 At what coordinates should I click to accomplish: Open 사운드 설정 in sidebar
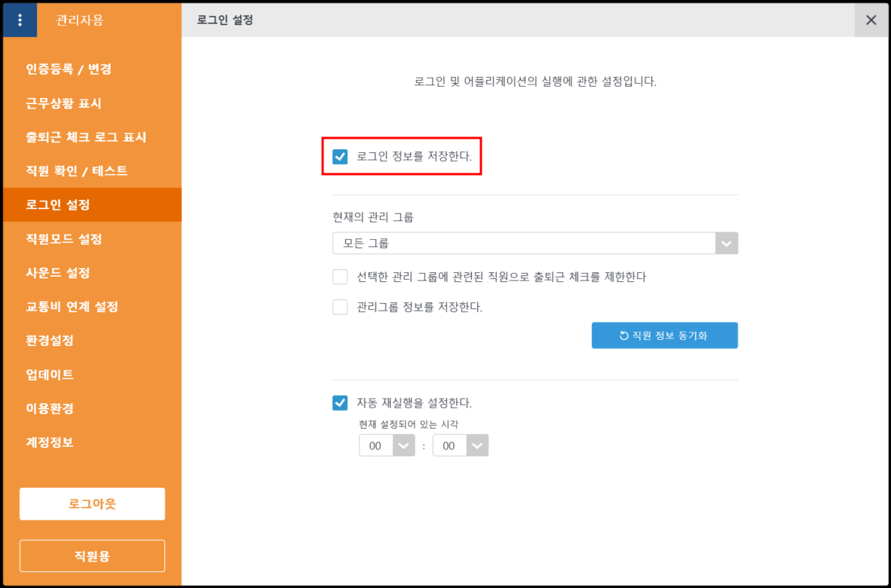(58, 273)
